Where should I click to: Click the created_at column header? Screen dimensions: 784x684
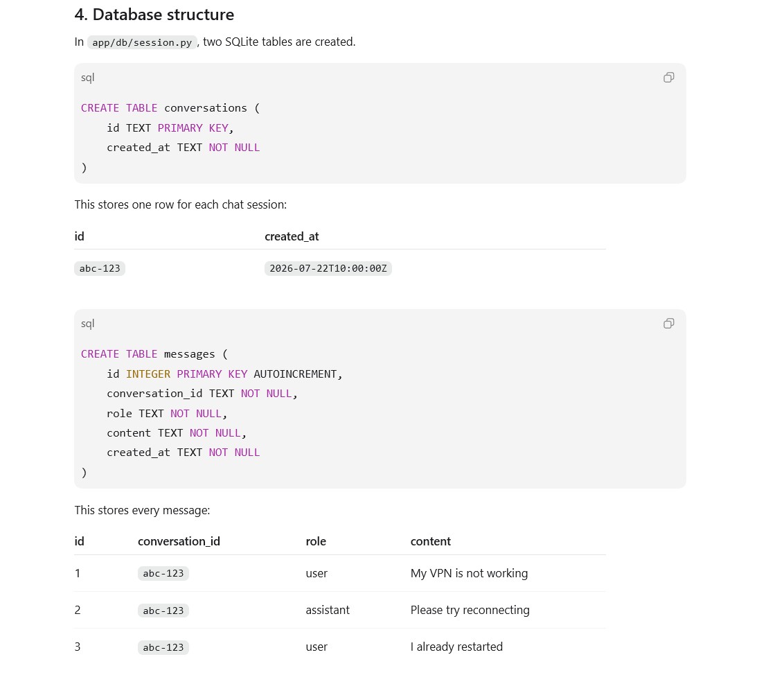[x=292, y=237]
